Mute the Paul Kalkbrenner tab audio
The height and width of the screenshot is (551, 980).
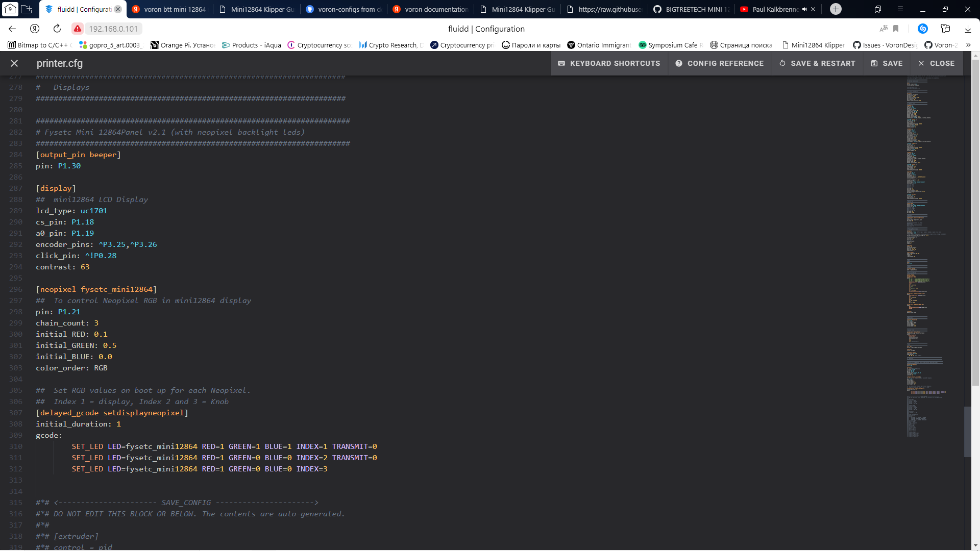click(804, 9)
